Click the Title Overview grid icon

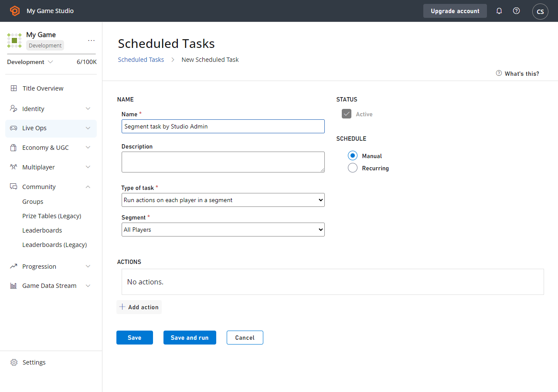[14, 88]
